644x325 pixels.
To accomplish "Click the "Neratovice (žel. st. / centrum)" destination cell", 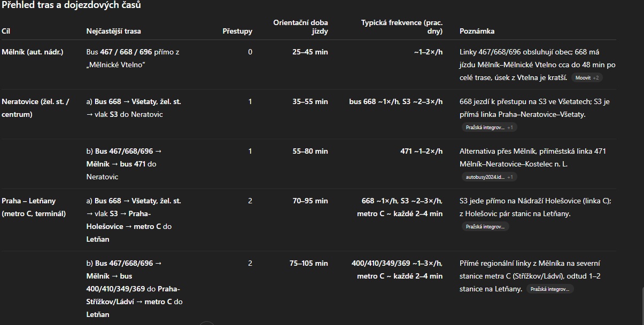I will [x=35, y=108].
